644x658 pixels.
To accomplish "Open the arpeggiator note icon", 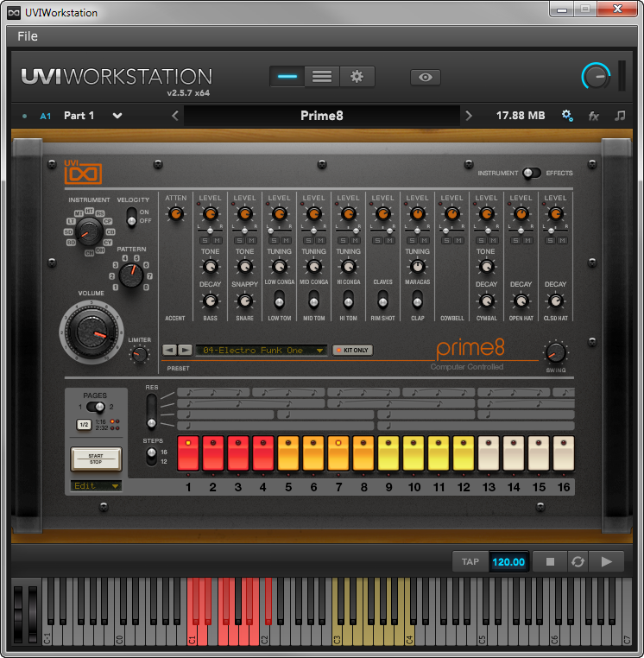I will click(x=620, y=116).
